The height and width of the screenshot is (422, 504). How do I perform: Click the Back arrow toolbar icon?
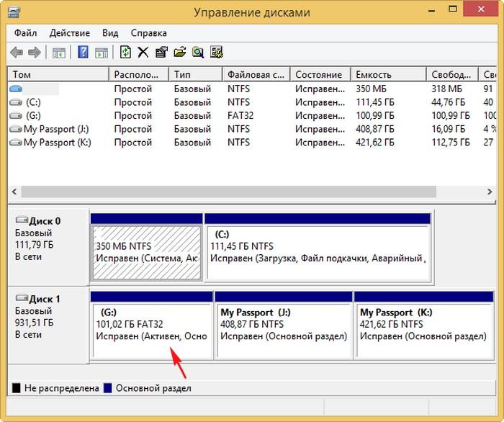click(x=17, y=52)
